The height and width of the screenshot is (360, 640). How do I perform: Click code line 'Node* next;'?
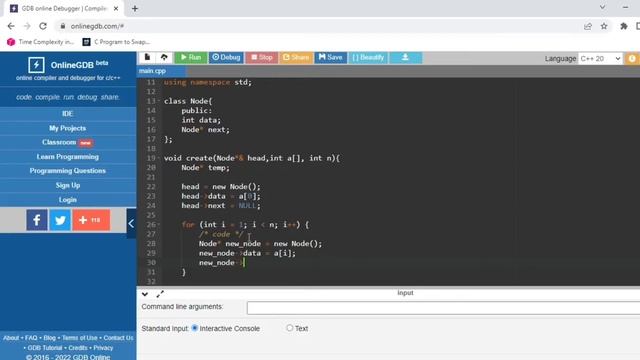click(x=206, y=130)
